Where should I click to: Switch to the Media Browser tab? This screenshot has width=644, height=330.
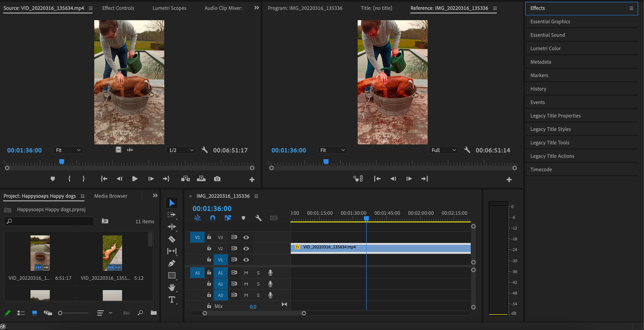(110, 196)
